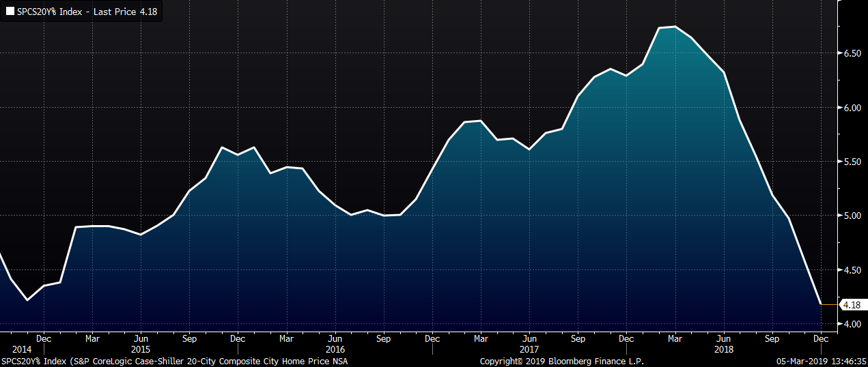
Task: Select the 2018 year label on the time axis
Action: click(x=724, y=349)
